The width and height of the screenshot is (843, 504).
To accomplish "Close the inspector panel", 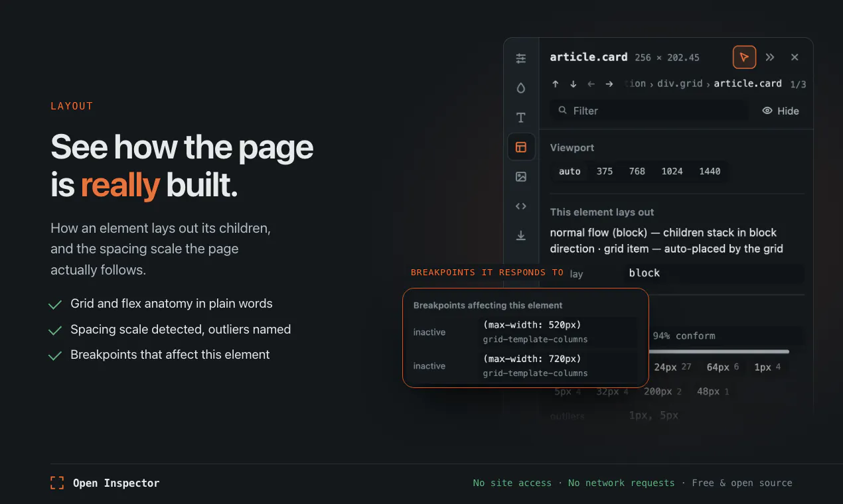I will (x=795, y=57).
